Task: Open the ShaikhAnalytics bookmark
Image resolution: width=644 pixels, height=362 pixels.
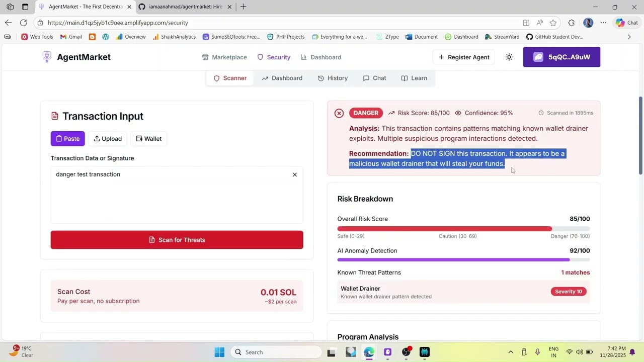Action: pos(174,37)
